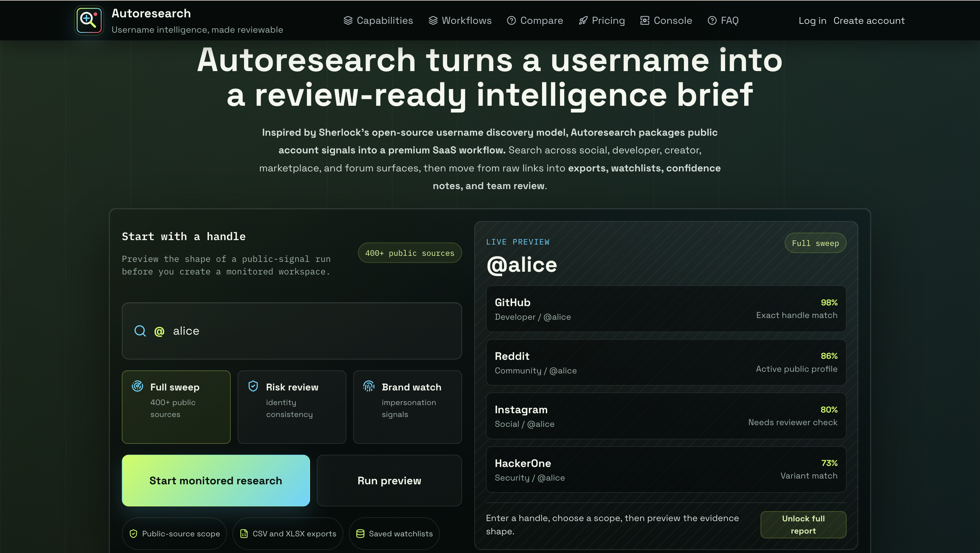Click the database icon in Saved watchlists chip

click(360, 534)
